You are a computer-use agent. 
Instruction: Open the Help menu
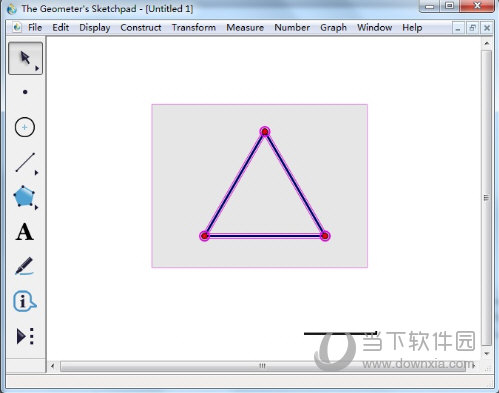coord(412,27)
